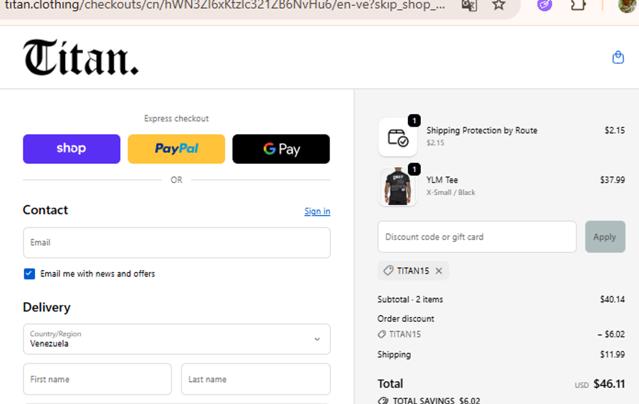Click the purple extension icon in toolbar
Screen dimensions: 639x404
click(545, 5)
